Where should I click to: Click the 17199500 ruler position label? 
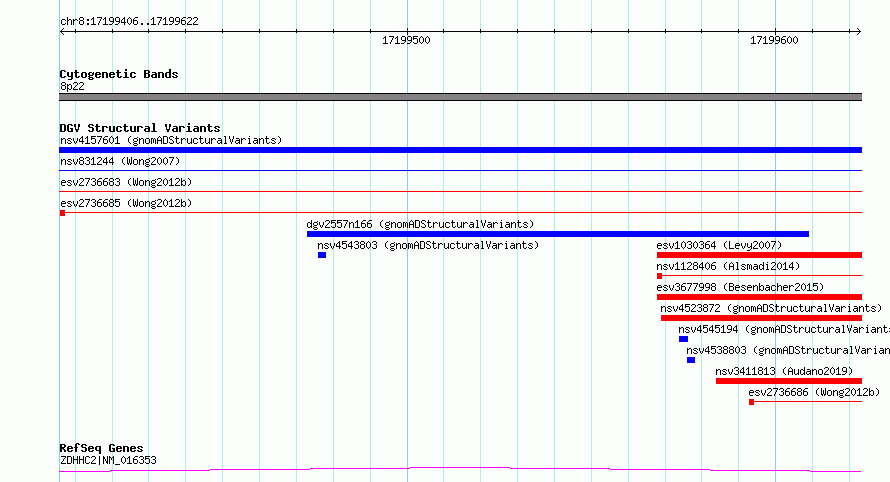pyautogui.click(x=406, y=40)
